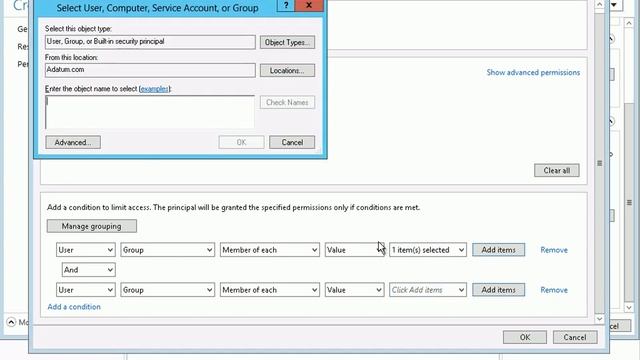
Task: Click Add a condition link
Action: (74, 307)
